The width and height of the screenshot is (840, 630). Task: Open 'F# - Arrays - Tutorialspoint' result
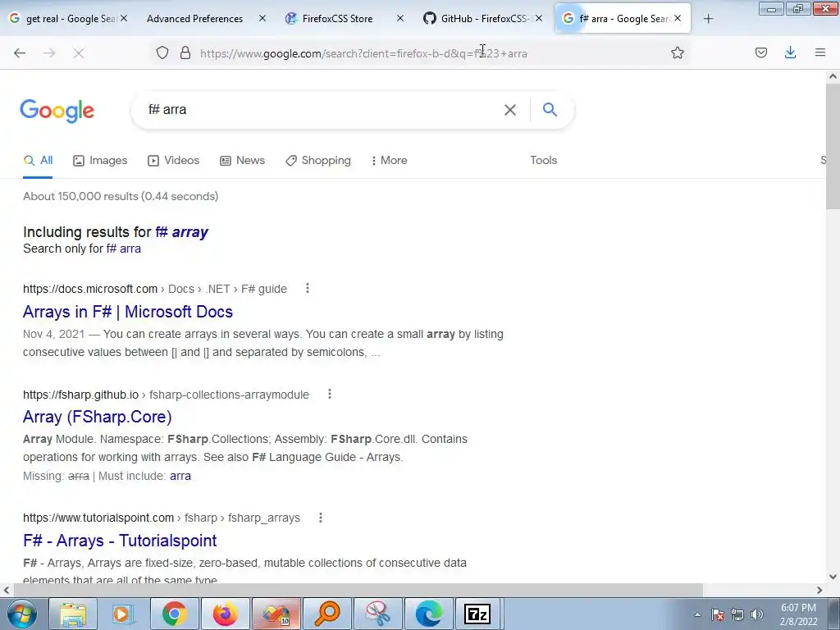point(120,541)
